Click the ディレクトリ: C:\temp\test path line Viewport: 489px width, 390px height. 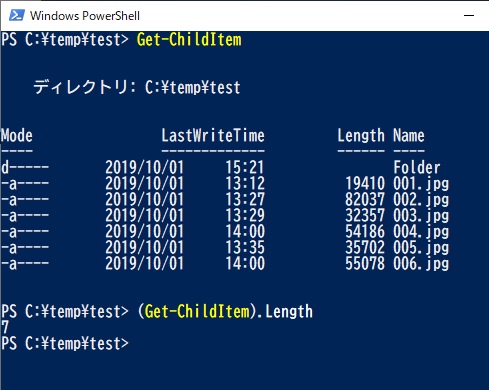coord(137,88)
